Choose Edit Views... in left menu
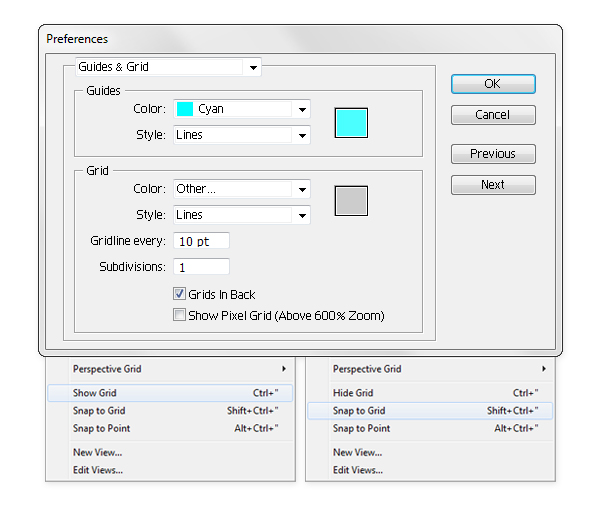Image resolution: width=600 pixels, height=506 pixels. coord(170,470)
